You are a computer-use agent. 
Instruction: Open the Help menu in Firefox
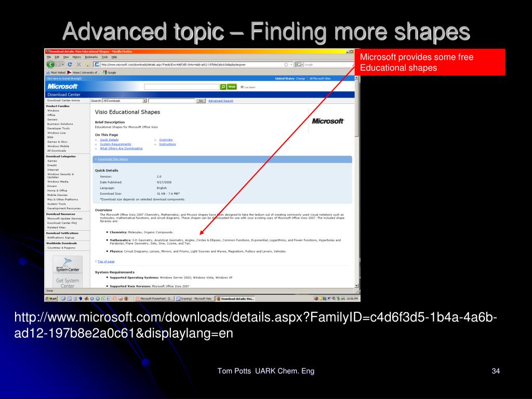click(114, 57)
